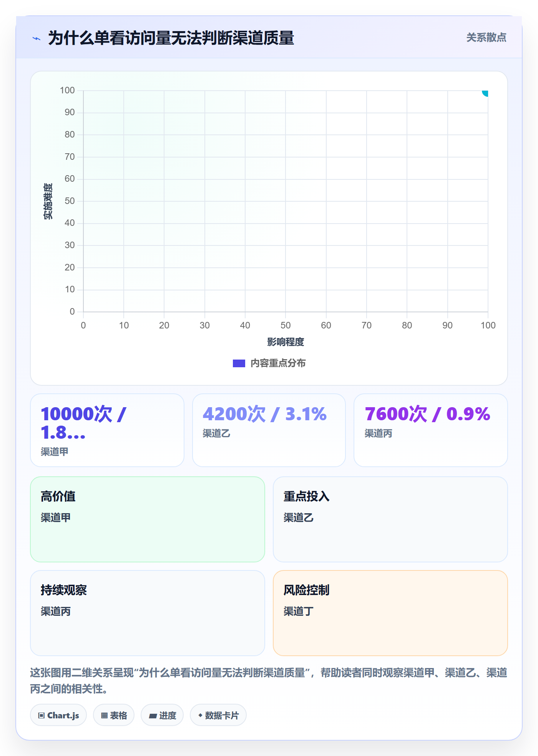
Task: Click the lightning icon beside the title
Action: coord(37,38)
